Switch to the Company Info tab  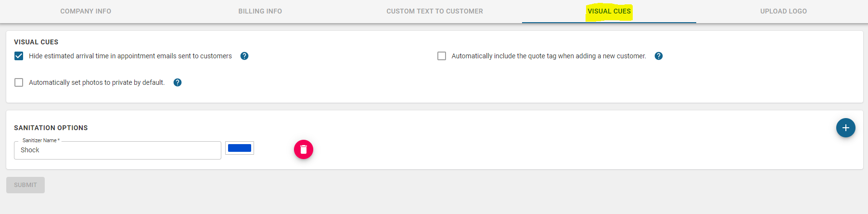pyautogui.click(x=86, y=11)
